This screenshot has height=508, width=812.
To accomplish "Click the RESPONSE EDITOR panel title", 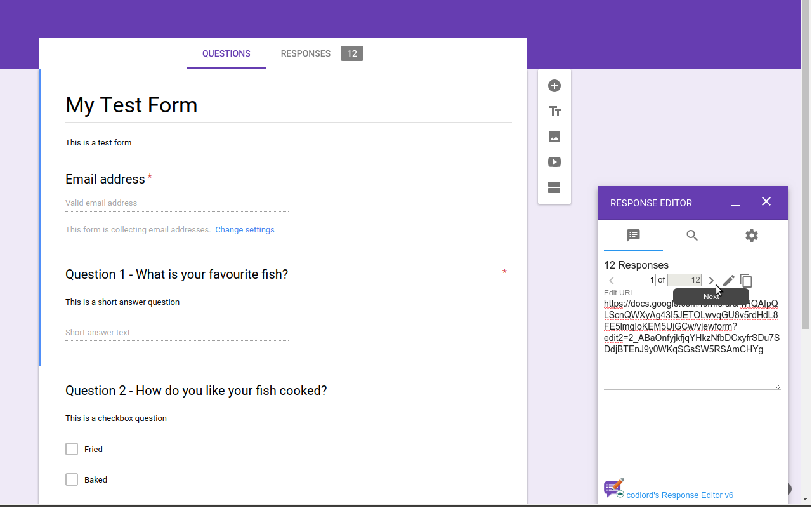I will coord(651,203).
